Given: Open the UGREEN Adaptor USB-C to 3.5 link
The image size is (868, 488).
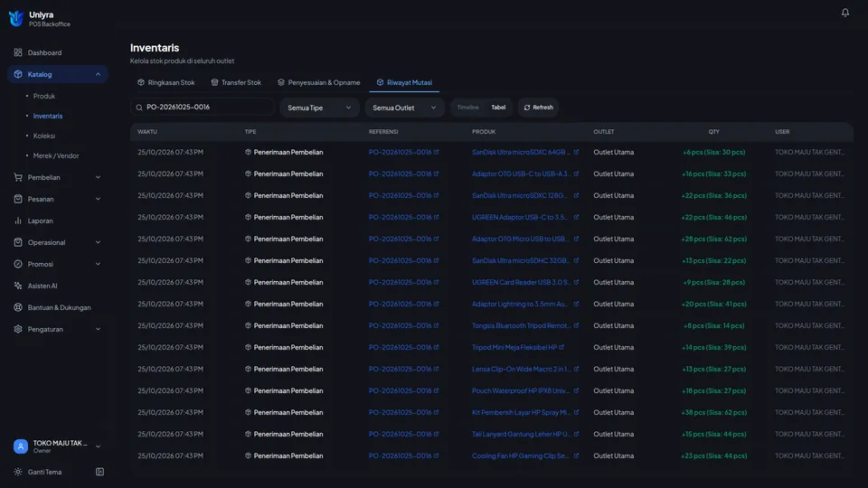Looking at the screenshot, I should [x=520, y=217].
